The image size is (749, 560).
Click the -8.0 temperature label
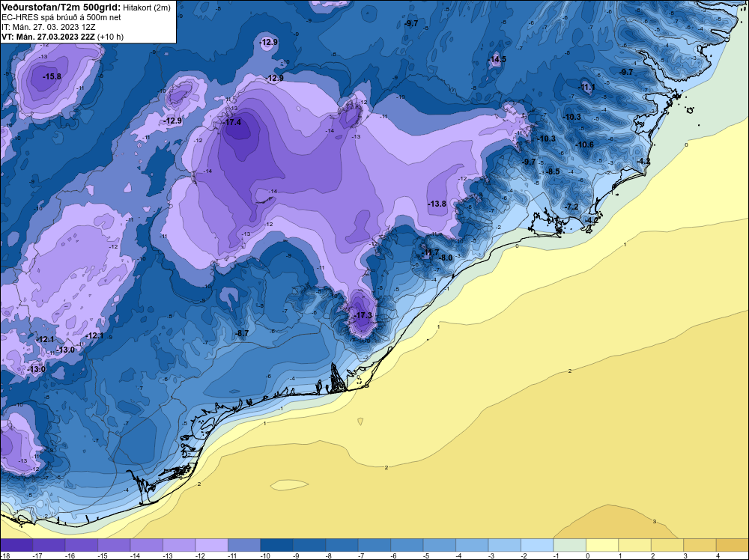pos(445,258)
